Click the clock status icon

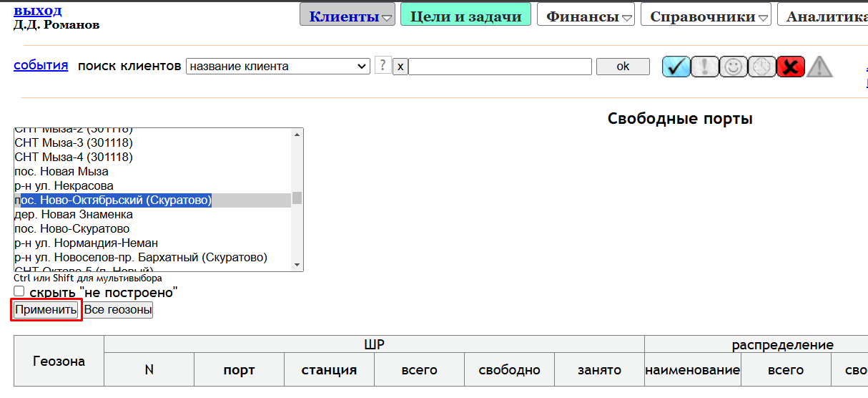761,67
